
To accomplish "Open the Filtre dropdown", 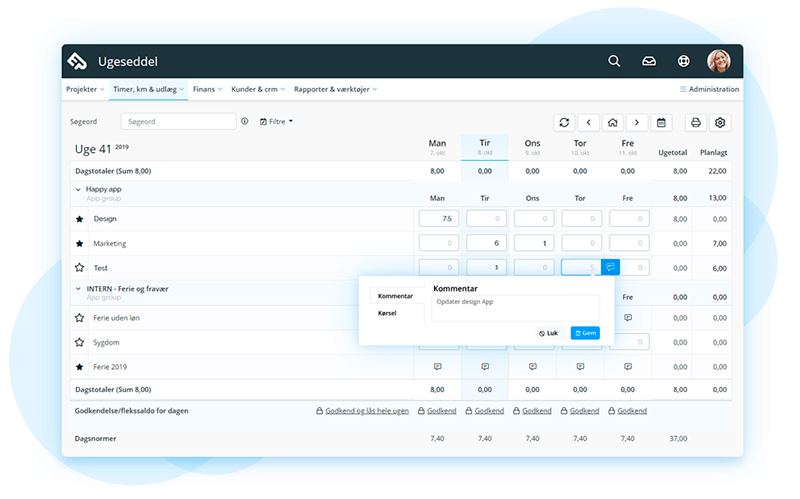I will 277,121.
